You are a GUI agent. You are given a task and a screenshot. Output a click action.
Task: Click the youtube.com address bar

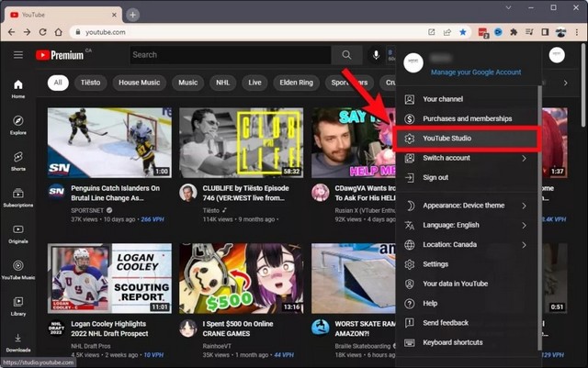(247, 32)
